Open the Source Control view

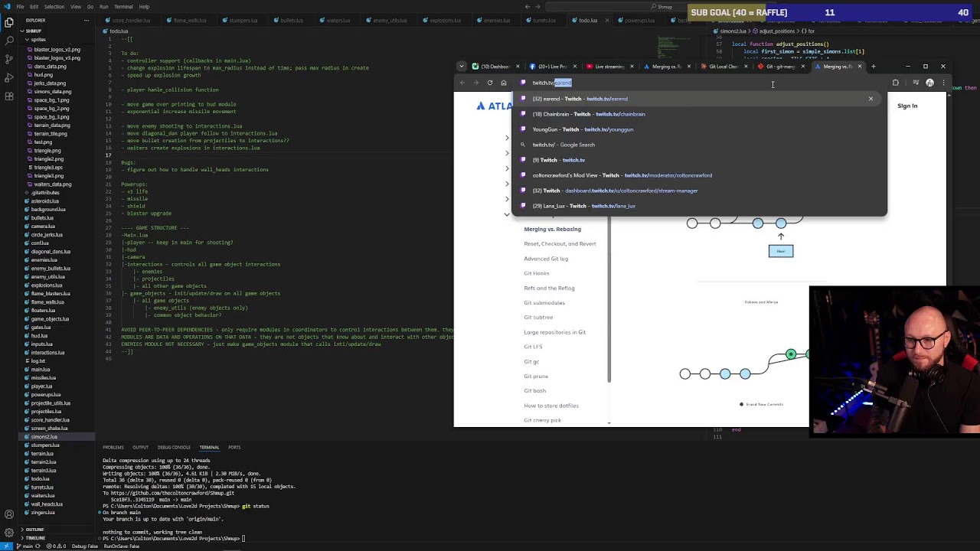[8, 59]
